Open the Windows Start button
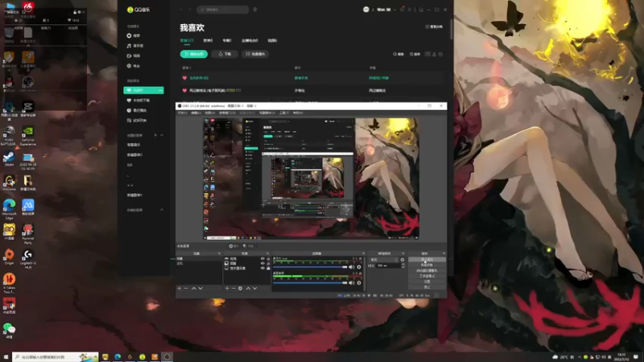Screen dimensions: 644x362 pos(6,357)
